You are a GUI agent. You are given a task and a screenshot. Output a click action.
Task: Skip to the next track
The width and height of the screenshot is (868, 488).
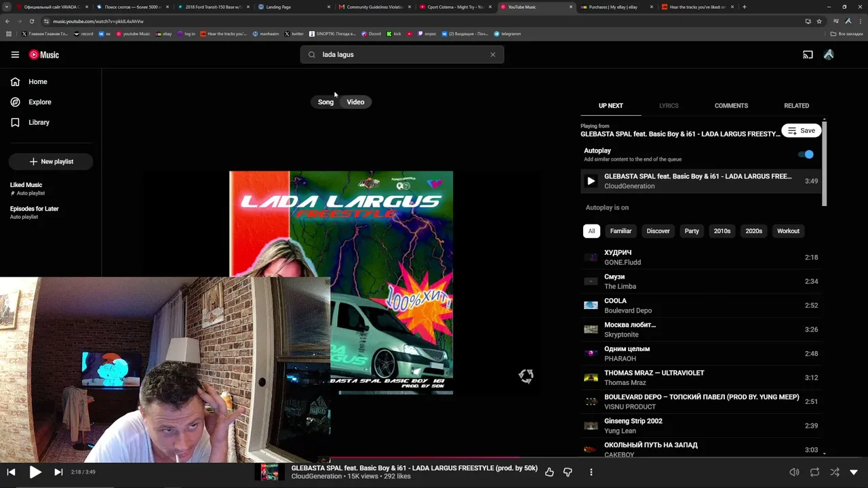click(x=58, y=472)
